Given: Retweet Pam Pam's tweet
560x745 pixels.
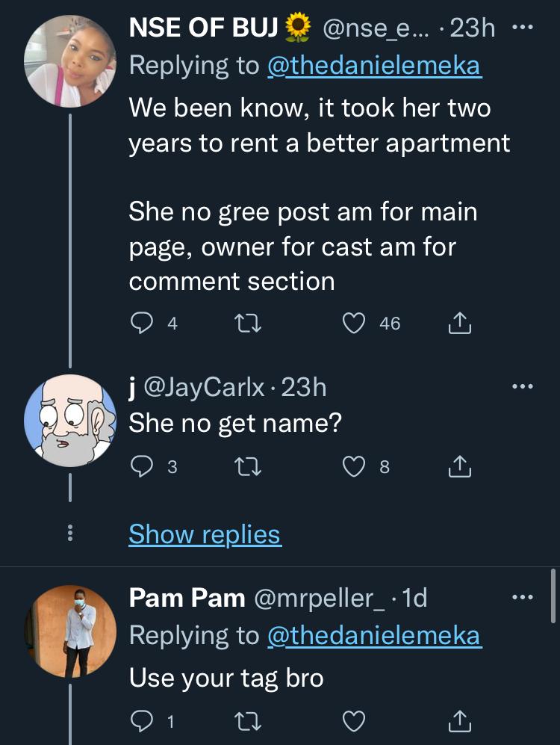Looking at the screenshot, I should point(248,722).
